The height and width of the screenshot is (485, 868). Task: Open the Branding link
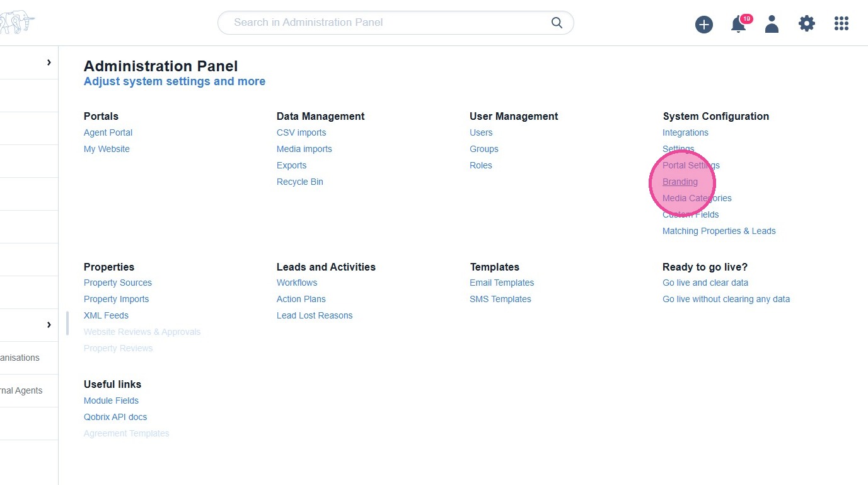[x=680, y=182]
